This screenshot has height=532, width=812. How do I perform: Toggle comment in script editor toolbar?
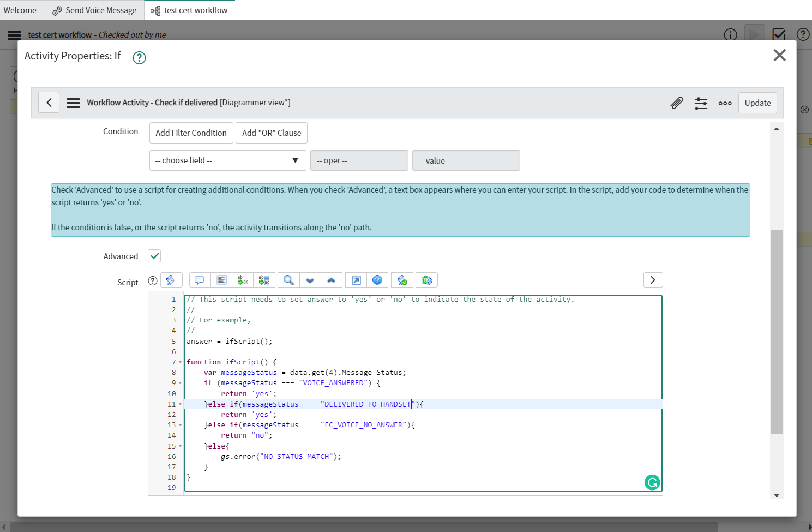200,280
